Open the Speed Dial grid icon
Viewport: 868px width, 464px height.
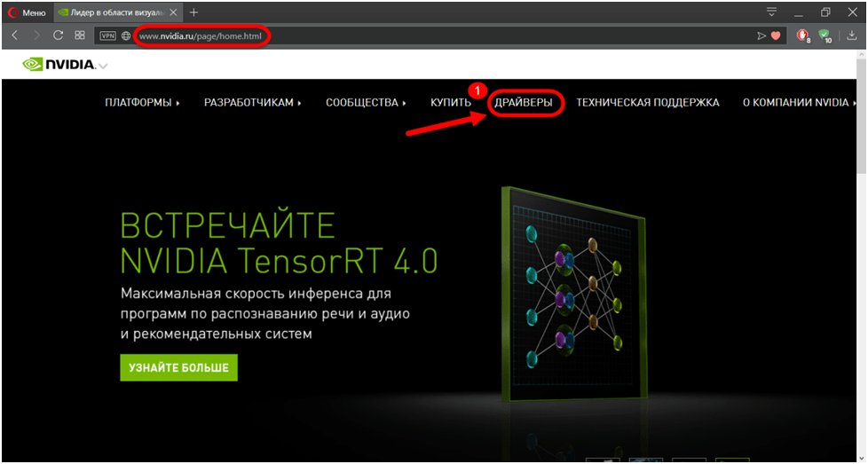tap(80, 35)
